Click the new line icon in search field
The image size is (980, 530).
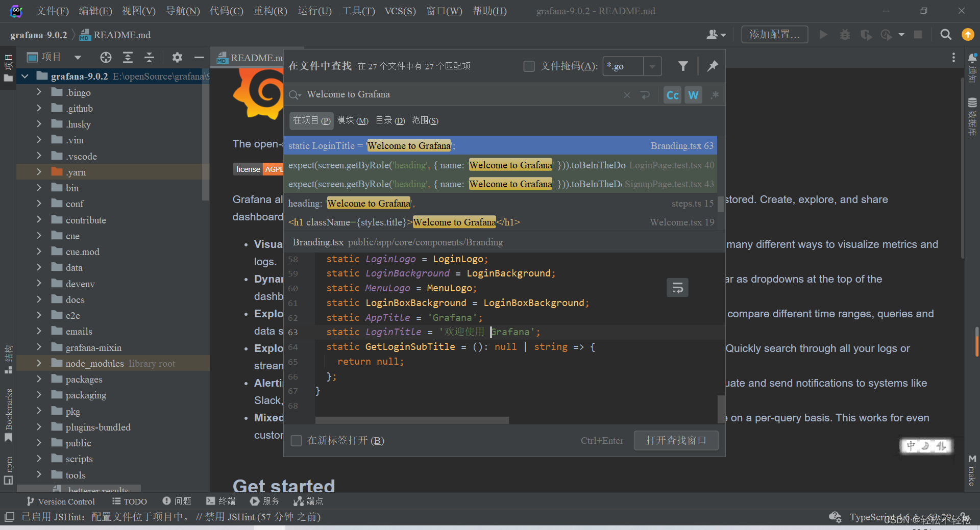point(645,95)
